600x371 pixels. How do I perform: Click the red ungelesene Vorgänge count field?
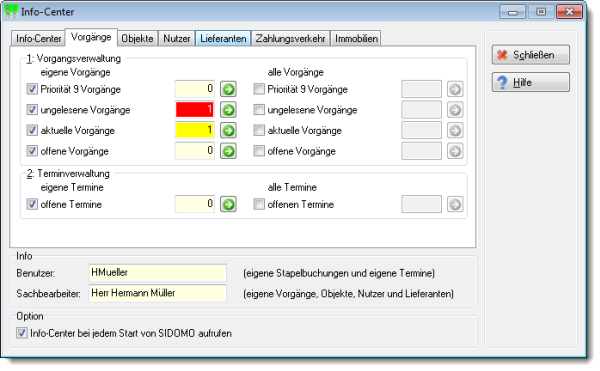coord(194,110)
